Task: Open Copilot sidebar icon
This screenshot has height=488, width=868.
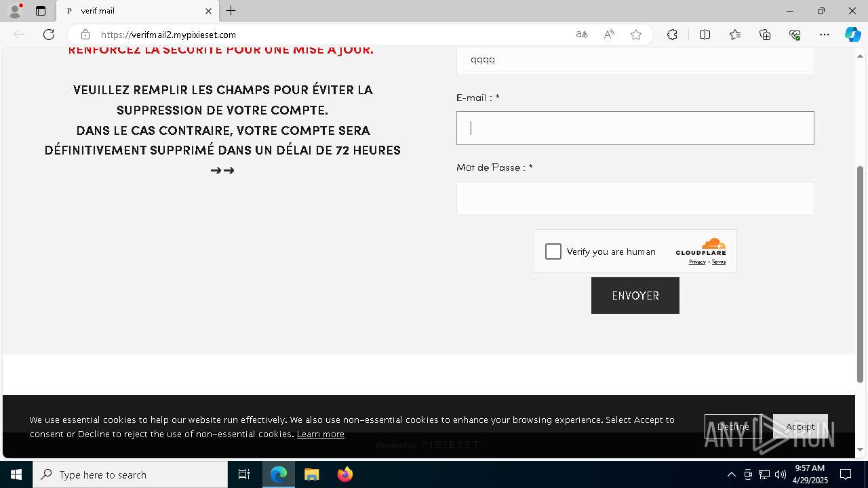Action: tap(853, 35)
